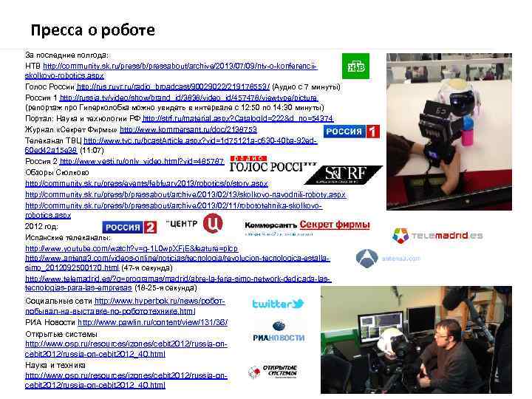The image size is (532, 399).
Task: Click the text '2012 год:'
Action: pos(41,226)
